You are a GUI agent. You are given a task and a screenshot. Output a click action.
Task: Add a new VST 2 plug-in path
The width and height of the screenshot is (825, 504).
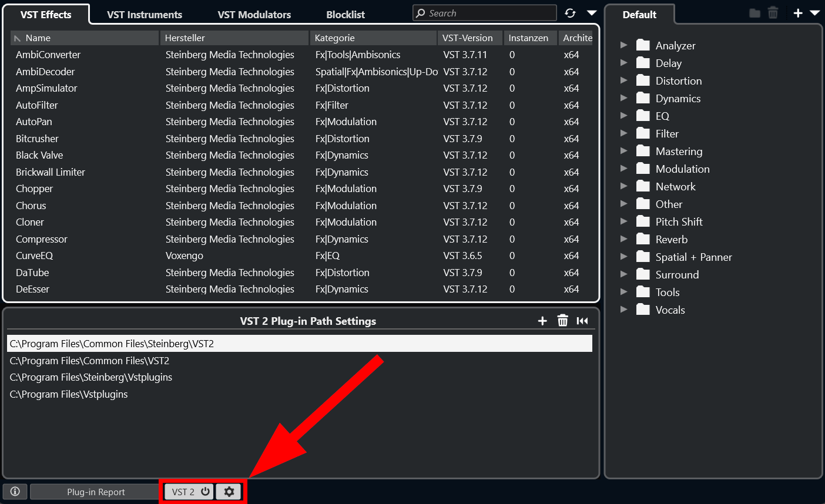coord(542,321)
